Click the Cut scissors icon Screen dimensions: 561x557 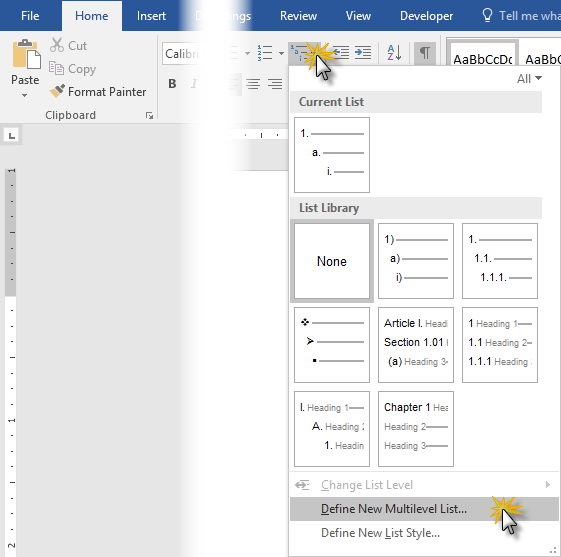57,45
